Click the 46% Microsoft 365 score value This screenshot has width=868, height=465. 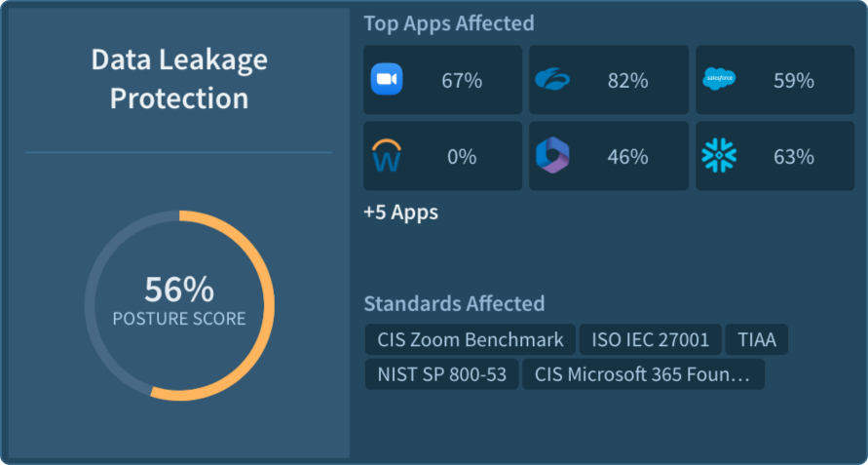click(627, 157)
